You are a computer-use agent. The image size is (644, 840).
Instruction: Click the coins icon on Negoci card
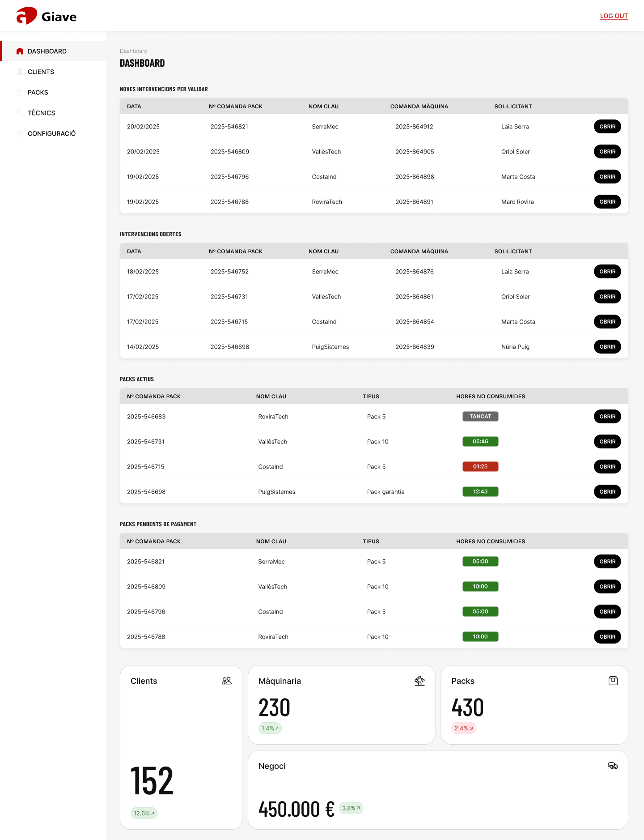coord(613,766)
